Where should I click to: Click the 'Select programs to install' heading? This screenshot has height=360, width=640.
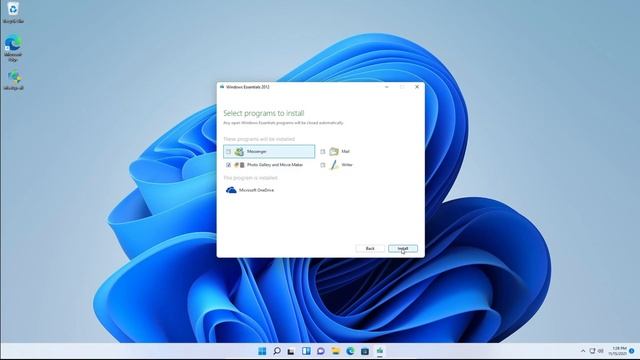click(x=264, y=113)
